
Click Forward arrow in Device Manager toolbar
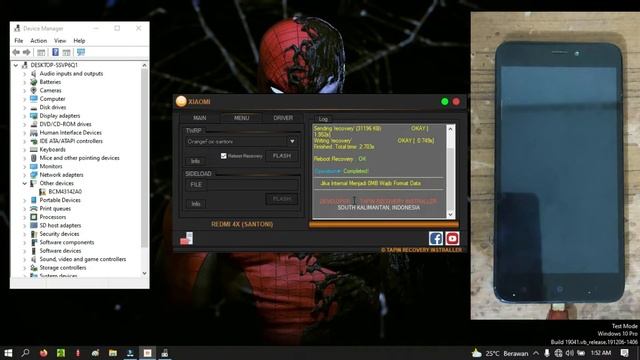[x=27, y=52]
